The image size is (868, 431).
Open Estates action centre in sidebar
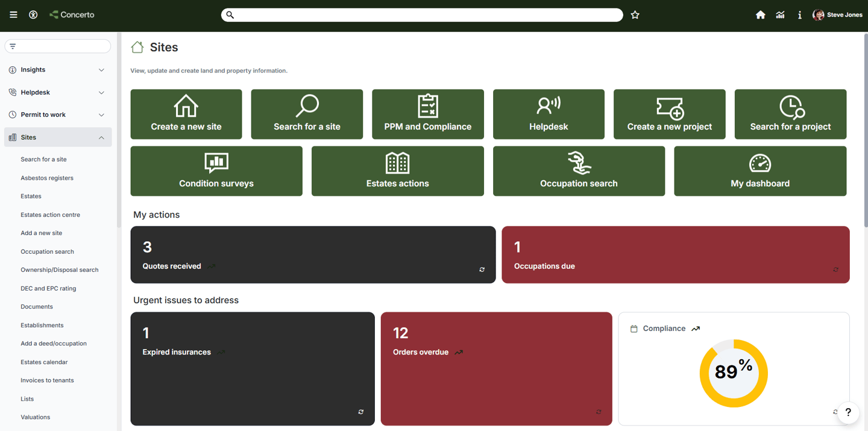click(50, 215)
